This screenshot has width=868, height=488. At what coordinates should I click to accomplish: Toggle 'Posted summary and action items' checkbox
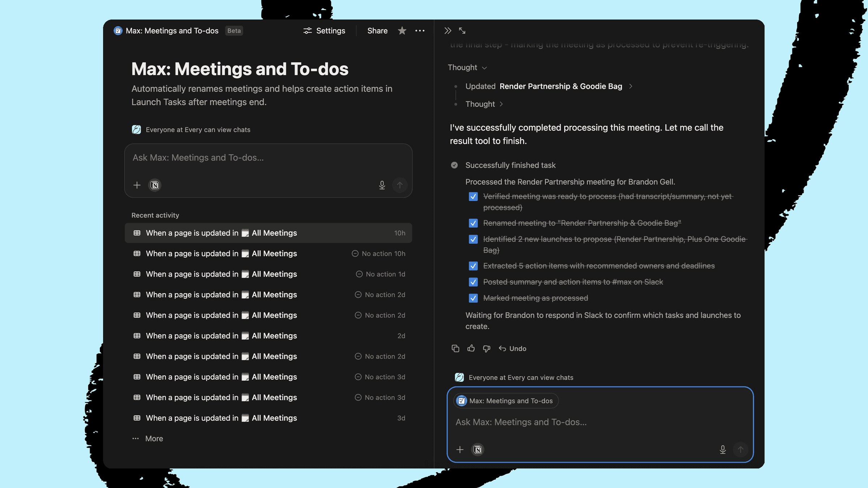pyautogui.click(x=473, y=282)
